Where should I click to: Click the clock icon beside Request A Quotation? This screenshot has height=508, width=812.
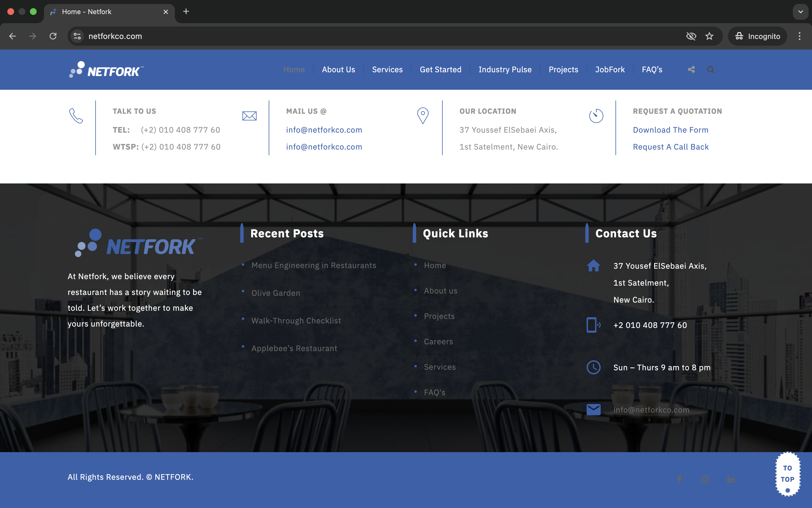(x=596, y=116)
